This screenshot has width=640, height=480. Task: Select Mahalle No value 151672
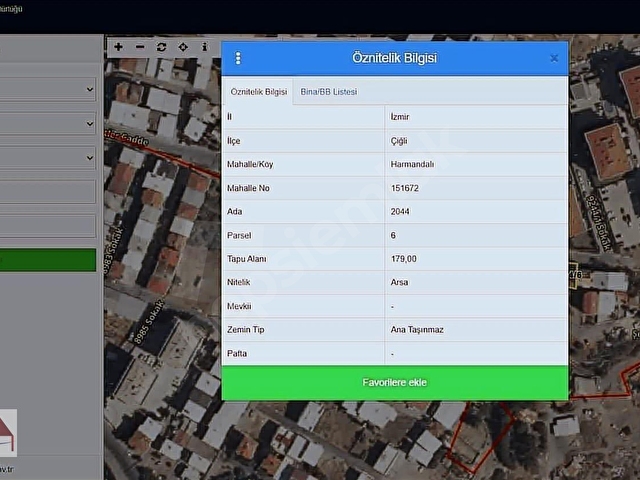[x=476, y=188]
